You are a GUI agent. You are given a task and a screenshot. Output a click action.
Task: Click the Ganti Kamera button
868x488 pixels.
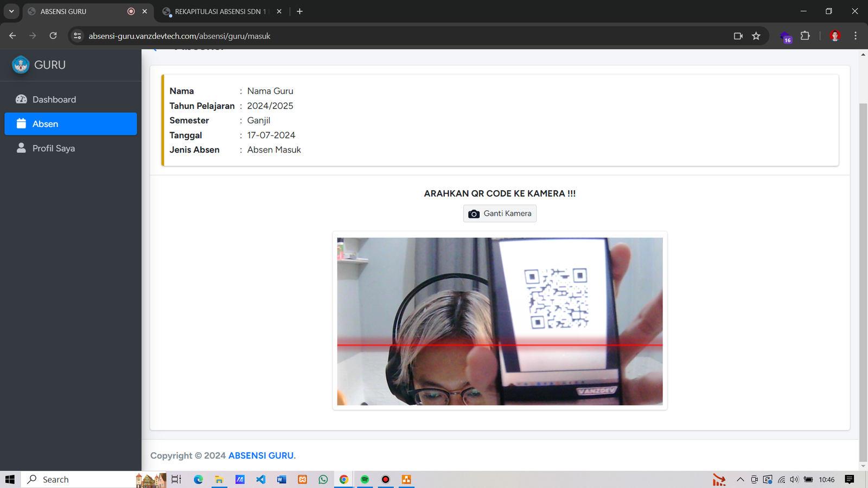pos(500,214)
